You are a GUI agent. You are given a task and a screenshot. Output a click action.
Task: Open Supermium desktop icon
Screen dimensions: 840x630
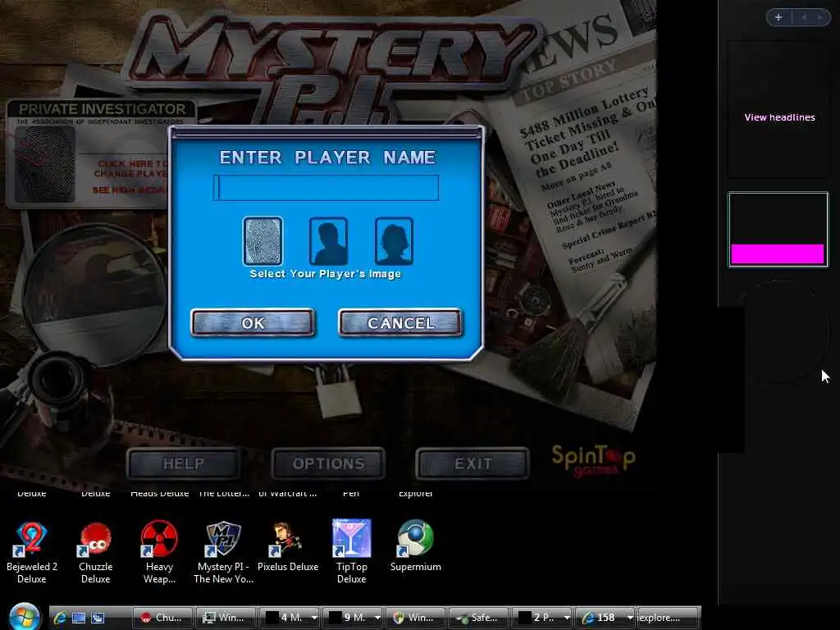tap(415, 546)
